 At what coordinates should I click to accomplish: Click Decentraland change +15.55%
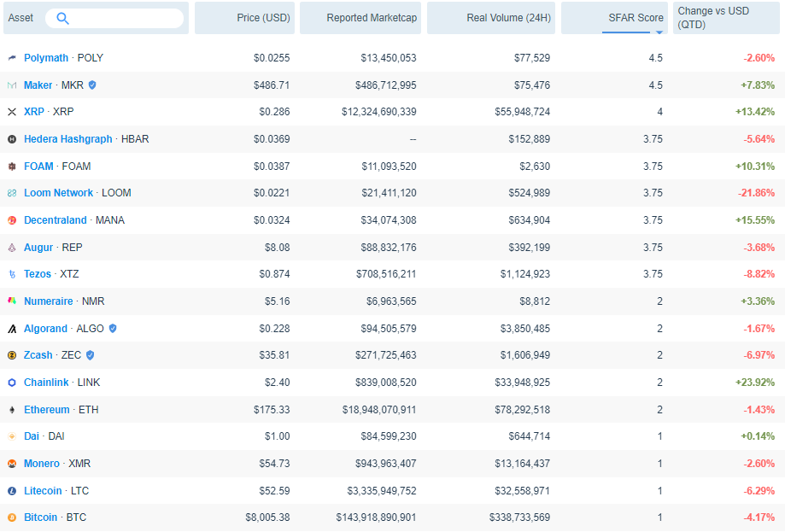755,220
